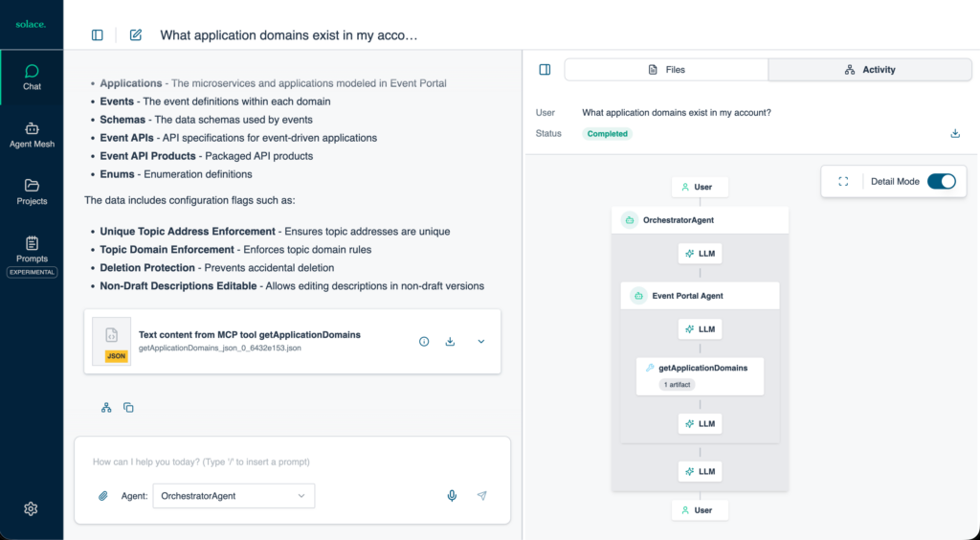Collapse the right side panel
The width and height of the screenshot is (980, 540).
pos(545,70)
